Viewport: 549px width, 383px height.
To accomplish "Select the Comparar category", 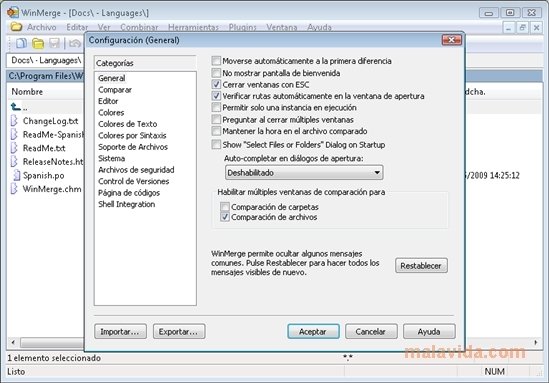I will (115, 90).
